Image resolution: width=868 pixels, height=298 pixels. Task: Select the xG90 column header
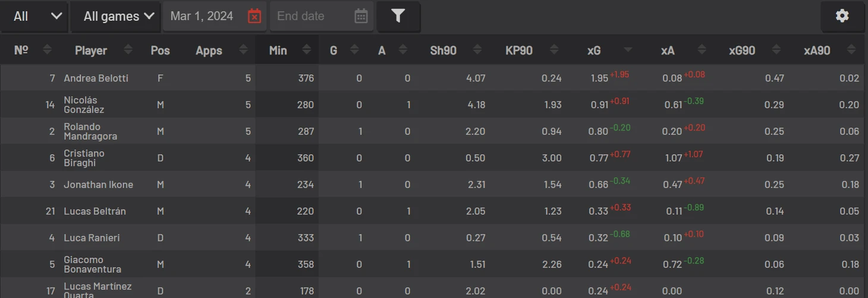742,51
